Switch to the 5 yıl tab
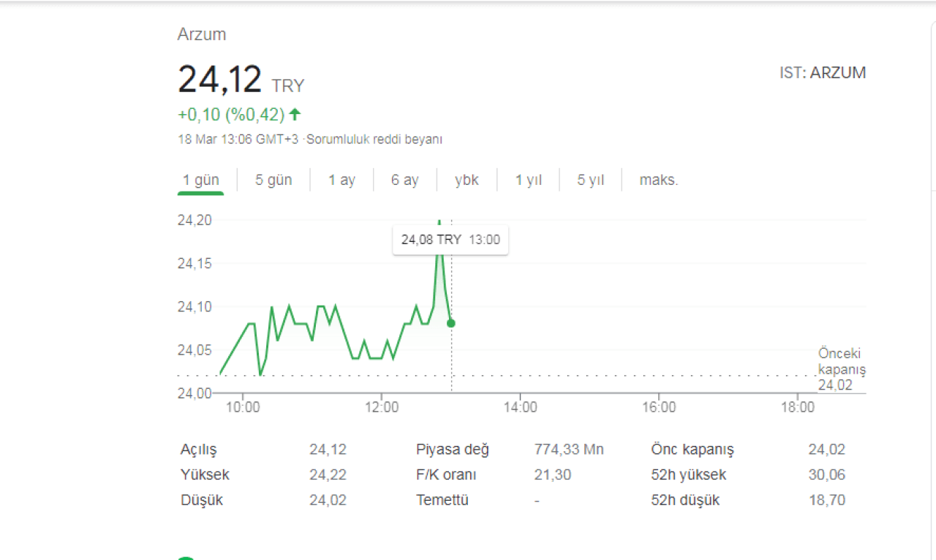This screenshot has height=560, width=936. (x=590, y=180)
